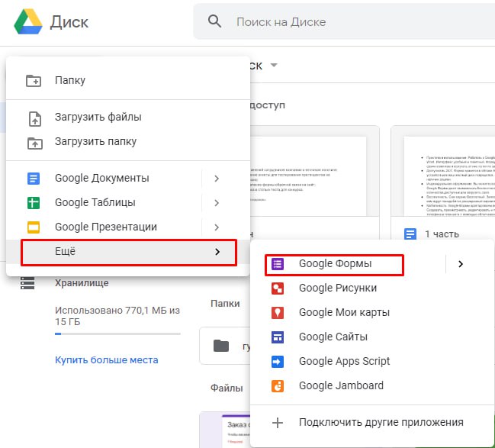Click 'Использовано 770,1 МБ из 15 ГБ' text
Viewport: 495px width, 448px height.
[x=117, y=316]
